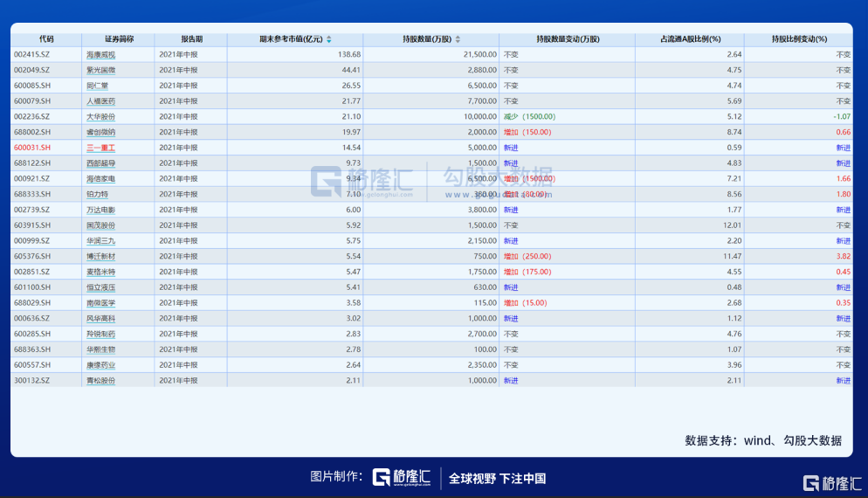Select stock code 002049.SZ
This screenshot has width=868, height=498.
(31, 71)
